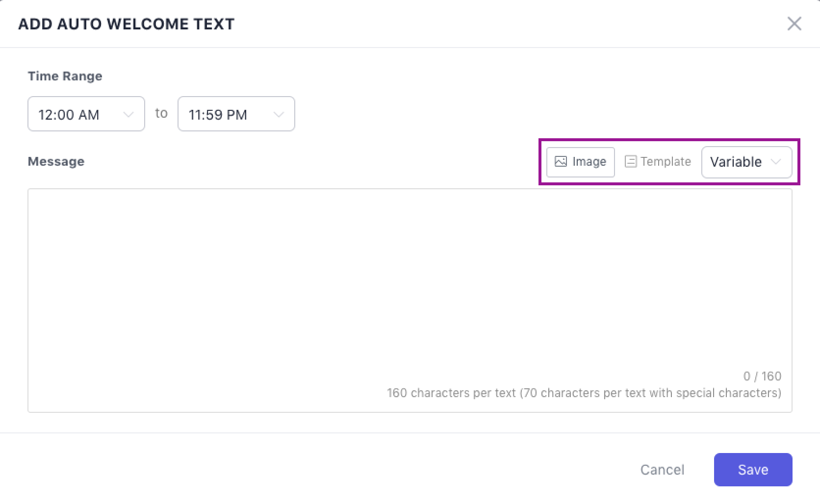Save the auto welcome text
Image resolution: width=820 pixels, height=504 pixels.
(753, 470)
